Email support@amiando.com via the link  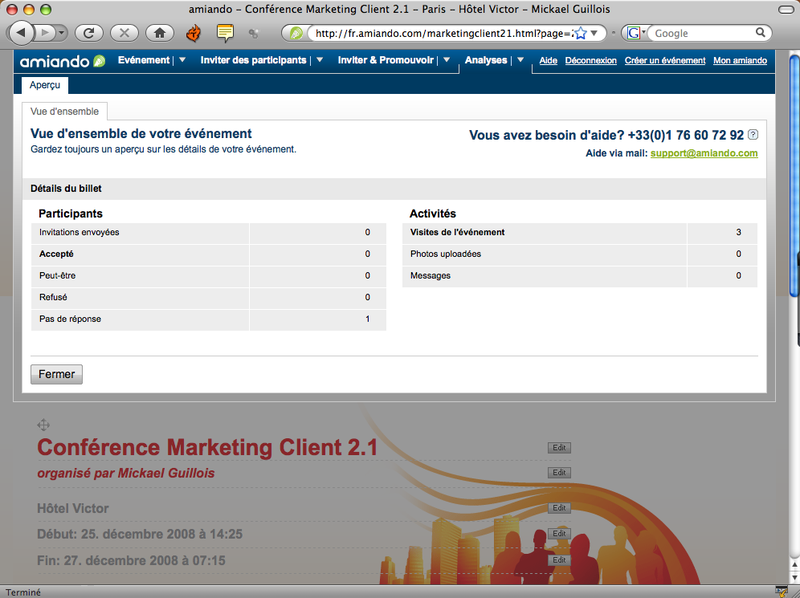(x=704, y=153)
